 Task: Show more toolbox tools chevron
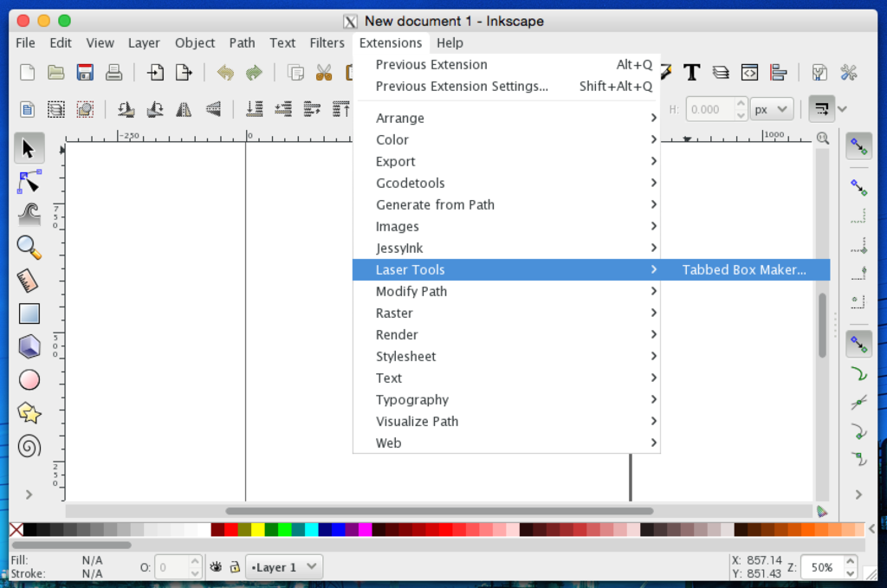29,494
